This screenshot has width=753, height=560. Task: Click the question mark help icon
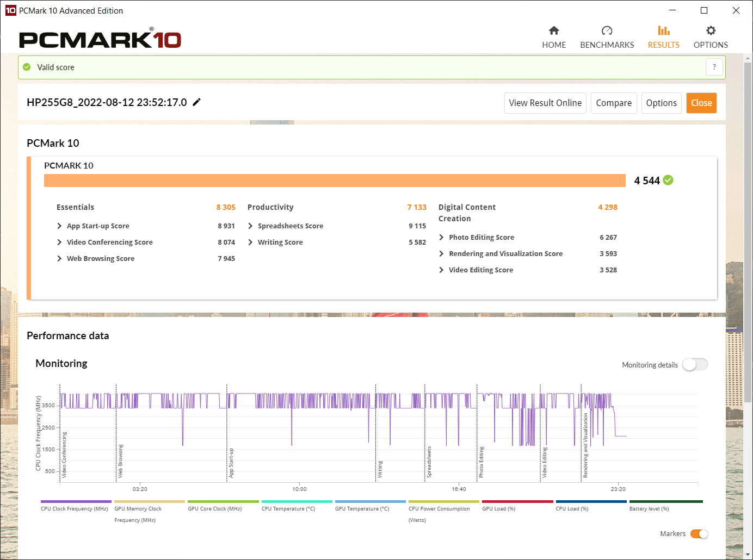point(714,67)
